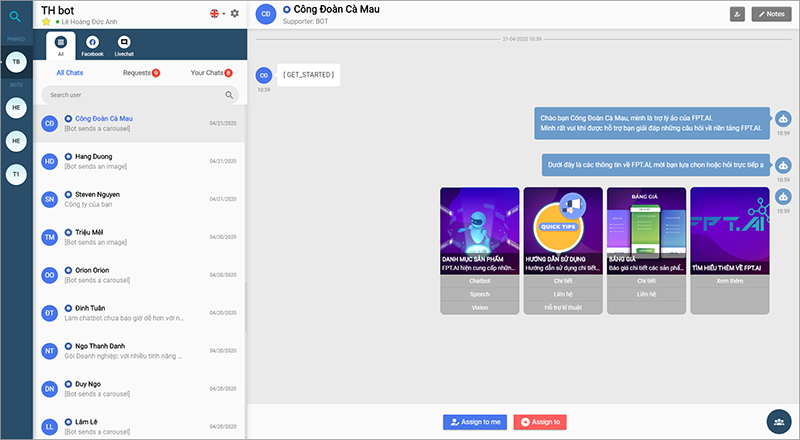
Task: Open the Lâm Lê conversation
Action: [139, 425]
